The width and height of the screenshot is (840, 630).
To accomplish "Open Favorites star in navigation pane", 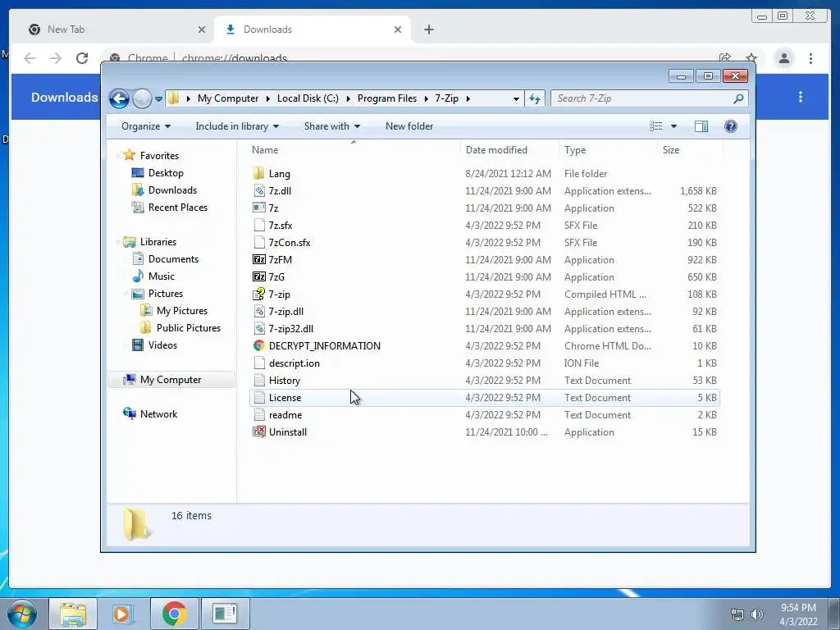I will pos(129,155).
